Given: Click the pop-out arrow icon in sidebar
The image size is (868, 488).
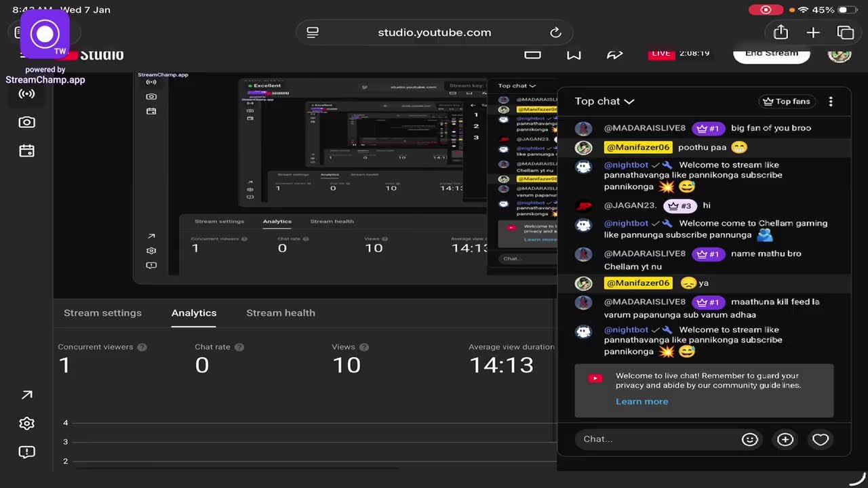Looking at the screenshot, I should 26,395.
